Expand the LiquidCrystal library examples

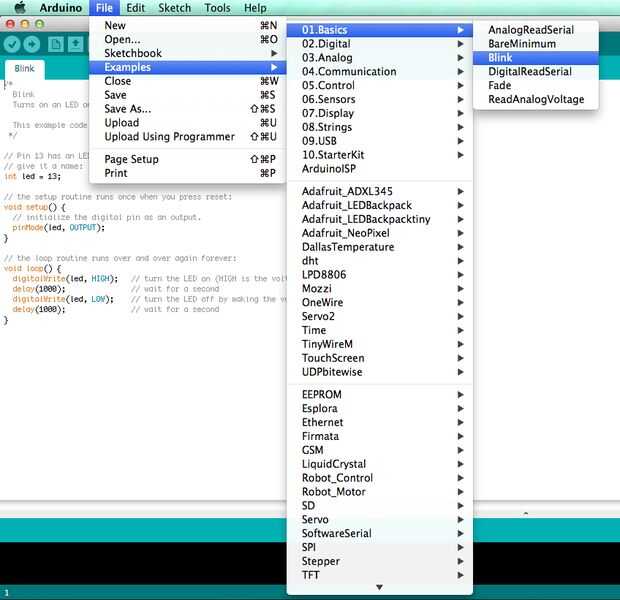coord(379,464)
